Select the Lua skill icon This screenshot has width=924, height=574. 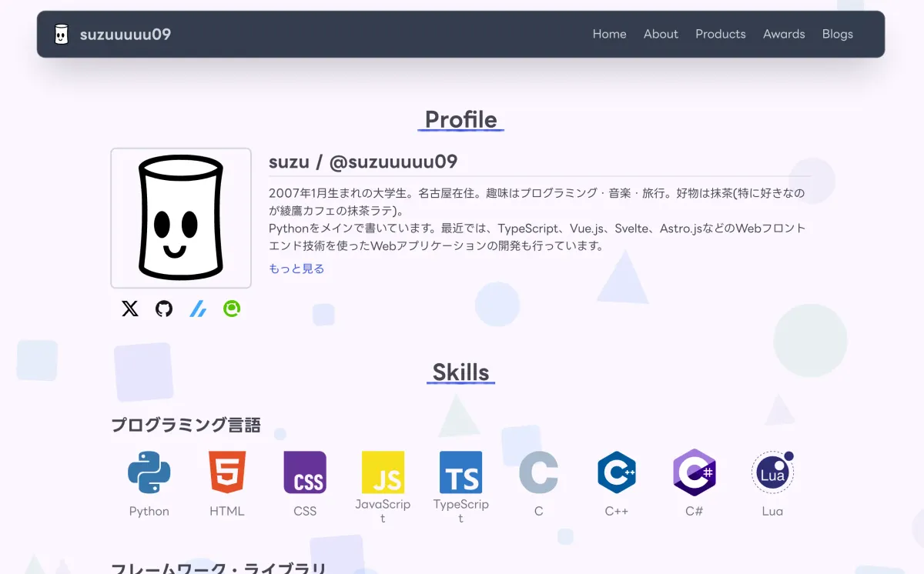coord(772,472)
